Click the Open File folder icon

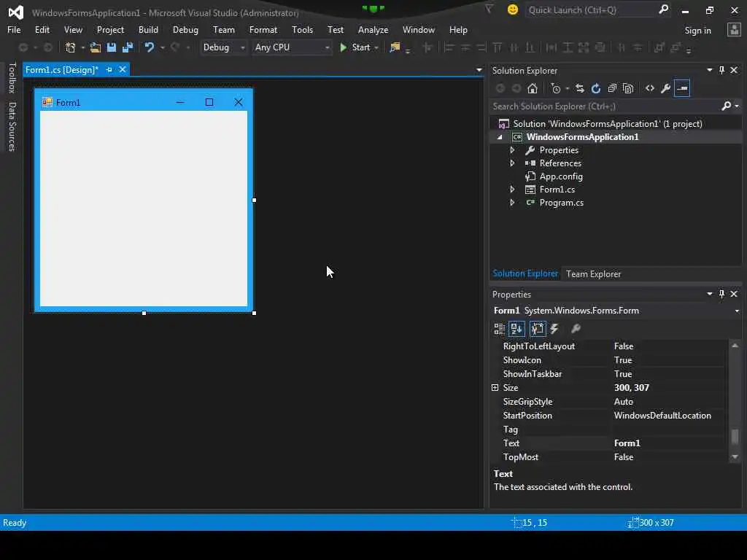tap(96, 47)
